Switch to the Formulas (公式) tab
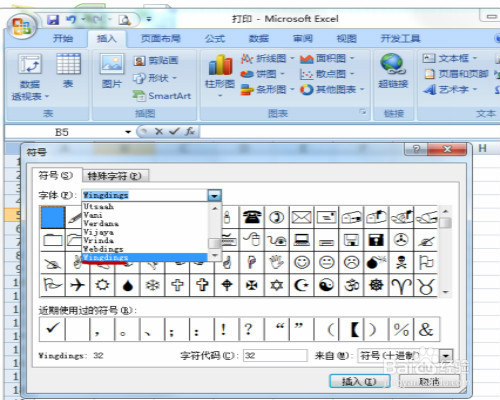The height and width of the screenshot is (400, 500). (215, 39)
